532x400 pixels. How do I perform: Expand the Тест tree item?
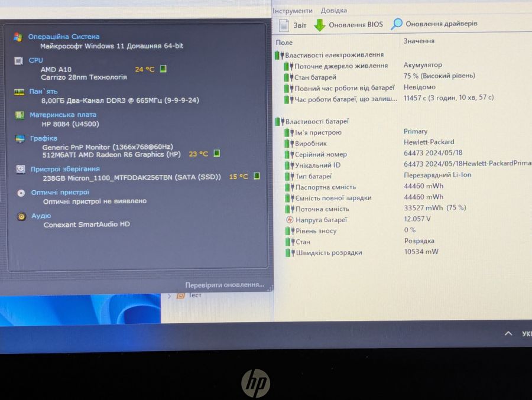(x=169, y=296)
